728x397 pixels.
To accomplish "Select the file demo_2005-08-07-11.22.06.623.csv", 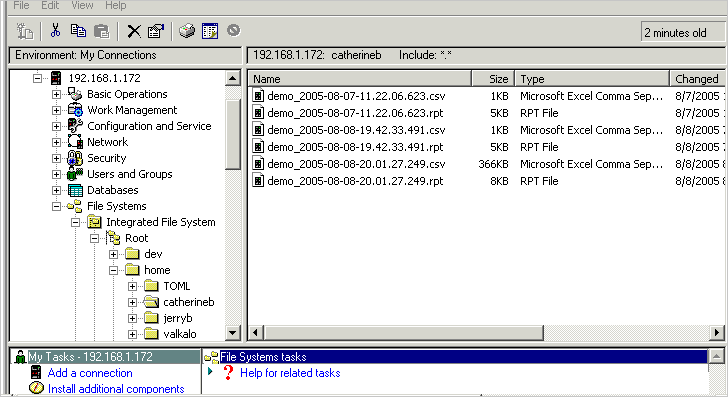I will point(356,96).
